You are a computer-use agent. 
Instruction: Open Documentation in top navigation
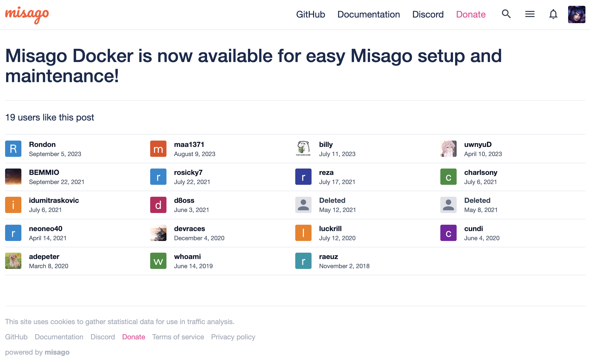pos(369,14)
